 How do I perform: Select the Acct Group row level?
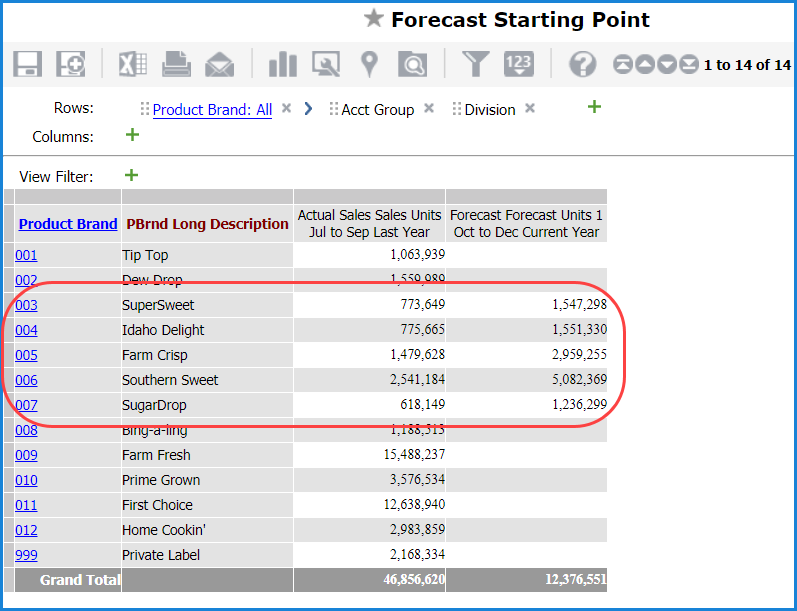click(x=378, y=110)
